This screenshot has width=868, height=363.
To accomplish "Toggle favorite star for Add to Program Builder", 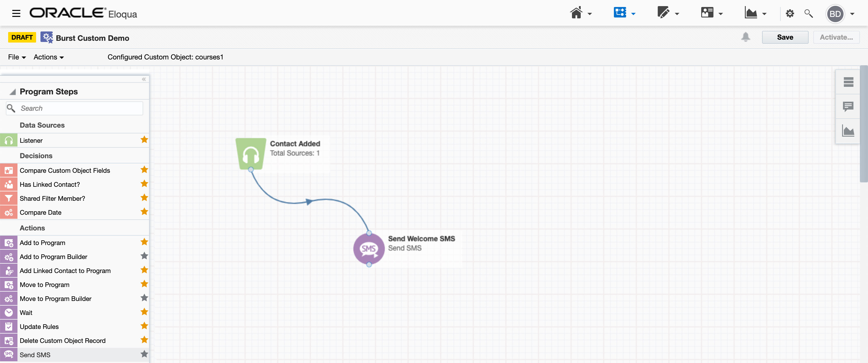I will pos(144,256).
